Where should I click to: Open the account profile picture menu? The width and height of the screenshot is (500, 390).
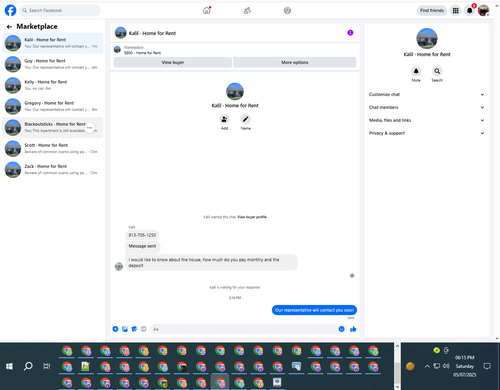[x=483, y=11]
